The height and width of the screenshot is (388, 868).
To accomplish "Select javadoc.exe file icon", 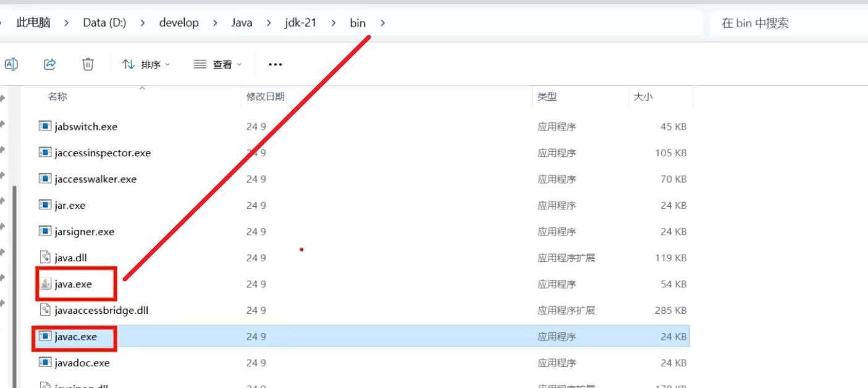I will (44, 362).
